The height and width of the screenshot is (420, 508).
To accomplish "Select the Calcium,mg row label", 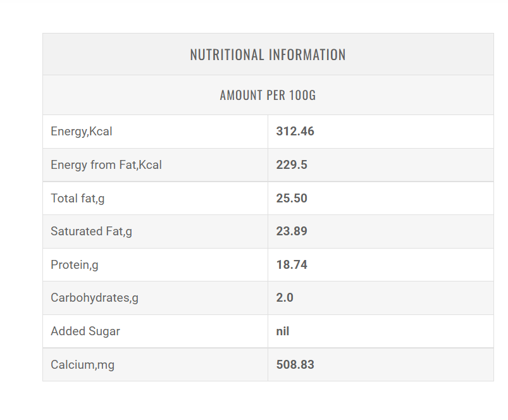I will coord(83,365).
